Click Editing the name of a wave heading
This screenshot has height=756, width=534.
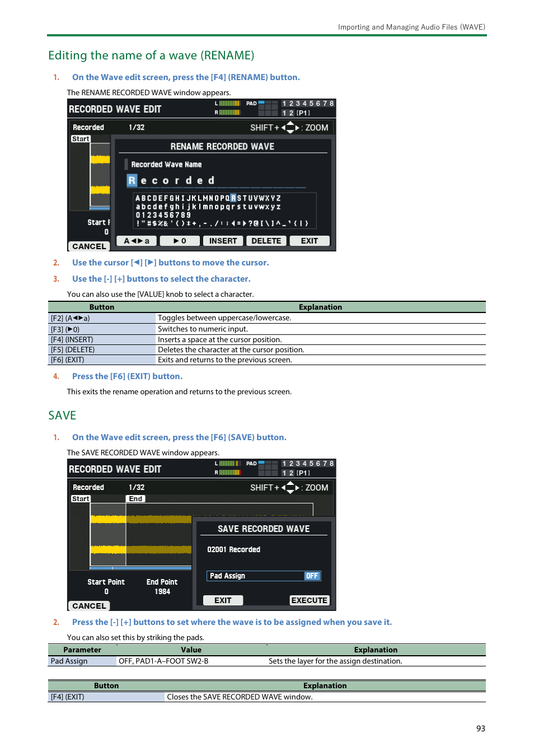(x=151, y=55)
